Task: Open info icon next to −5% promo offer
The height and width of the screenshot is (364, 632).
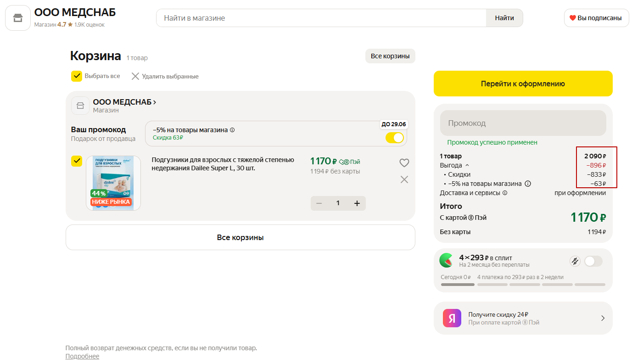Action: coord(232,130)
